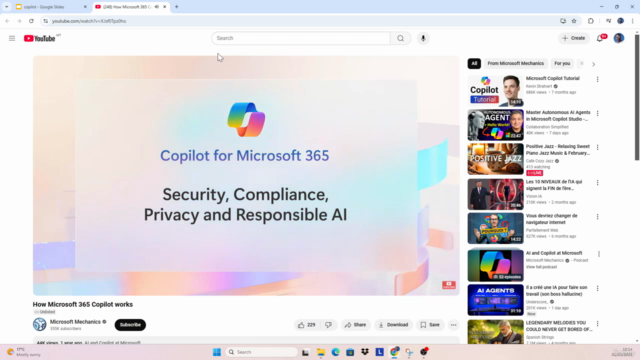Select the From Microsoft Mechanics chip
Viewport: 640px width, 360px height.
(516, 63)
